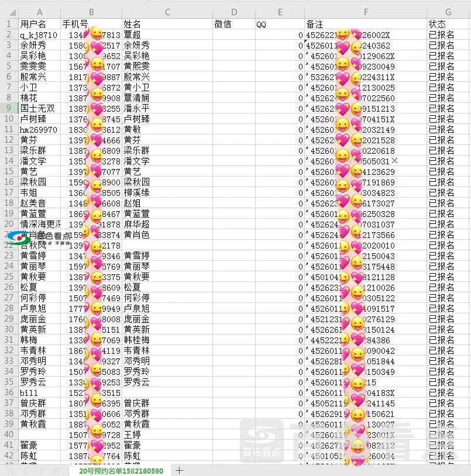Select column header A

coord(39,12)
